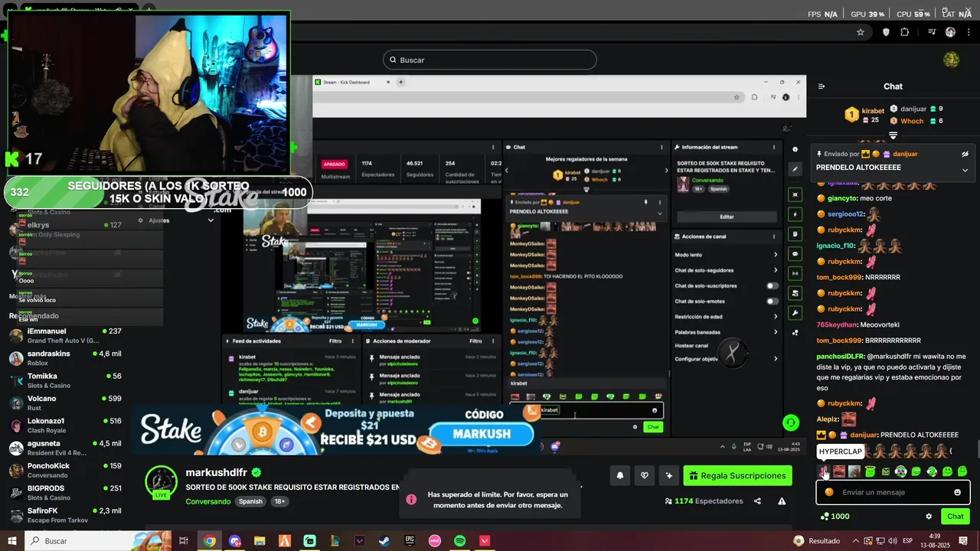The width and height of the screenshot is (980, 551).
Task: Click the system tray clock showing 4:39
Action: [x=935, y=541]
